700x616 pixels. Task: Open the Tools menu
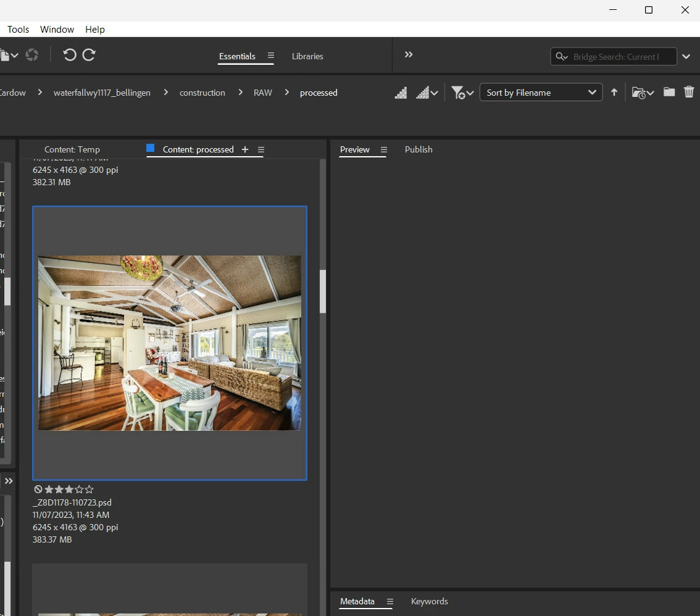point(19,30)
